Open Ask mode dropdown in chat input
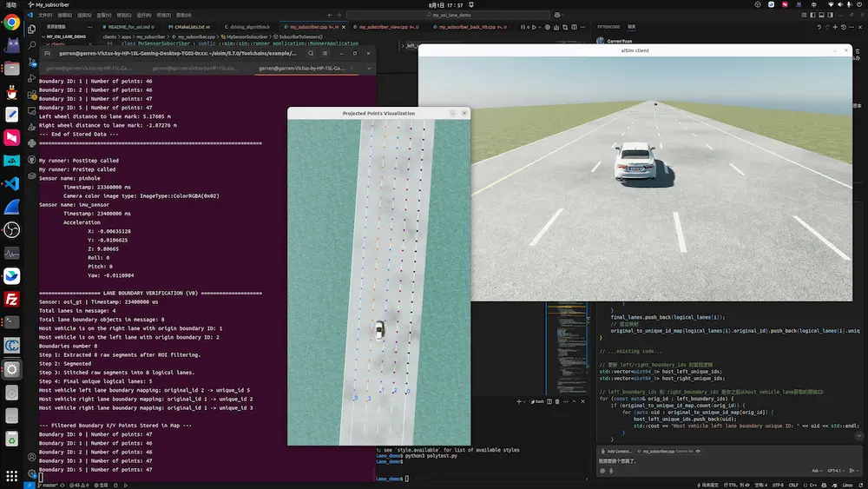Viewport: 868px width, 489px height. click(x=817, y=471)
